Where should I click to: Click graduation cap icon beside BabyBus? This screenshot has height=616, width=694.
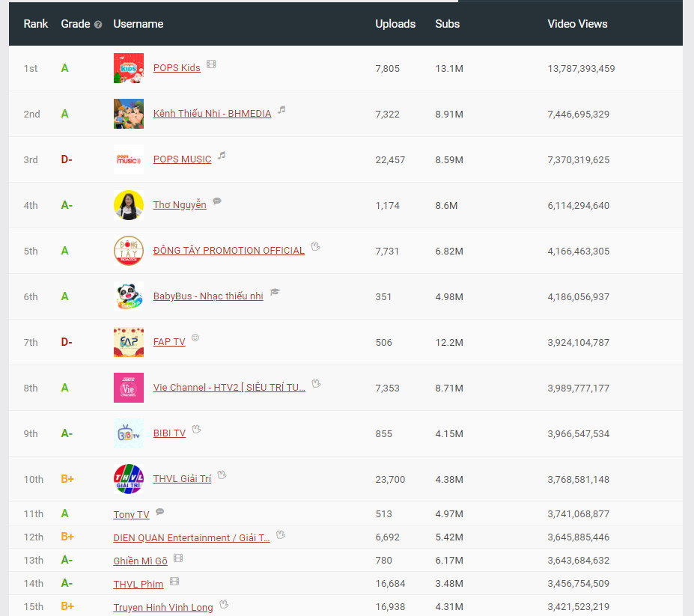point(275,292)
